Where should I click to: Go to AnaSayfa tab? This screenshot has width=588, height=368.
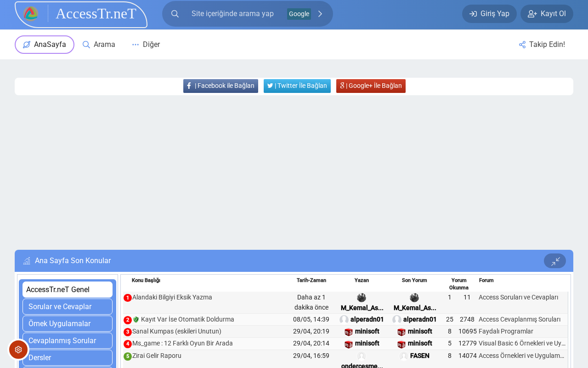pyautogui.click(x=45, y=45)
